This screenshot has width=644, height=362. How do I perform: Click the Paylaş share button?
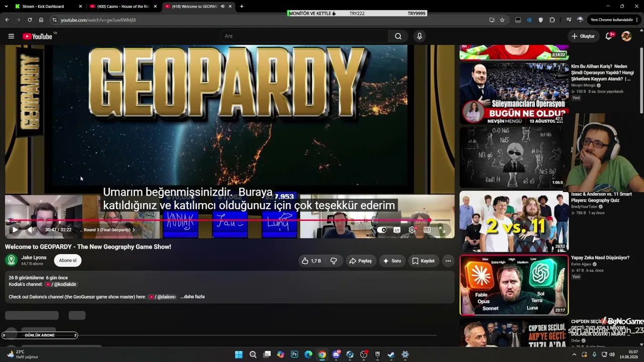pos(360,261)
